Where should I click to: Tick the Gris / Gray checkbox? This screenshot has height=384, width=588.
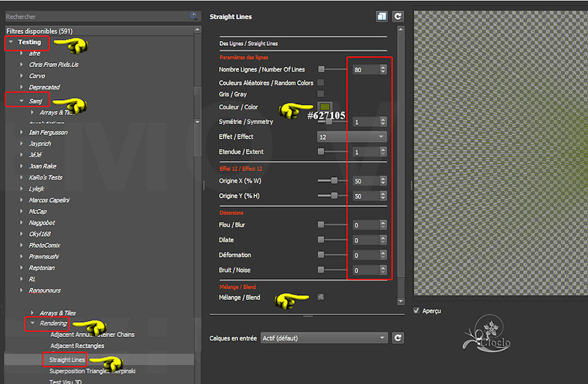pos(321,94)
